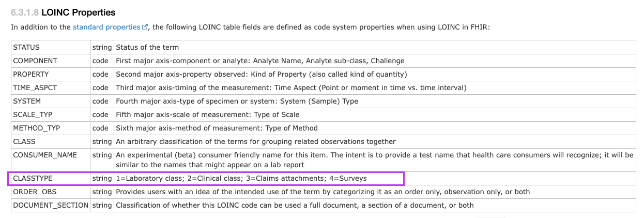
Task: Select the 'Type of Scale' description cell
Action: click(x=375, y=114)
